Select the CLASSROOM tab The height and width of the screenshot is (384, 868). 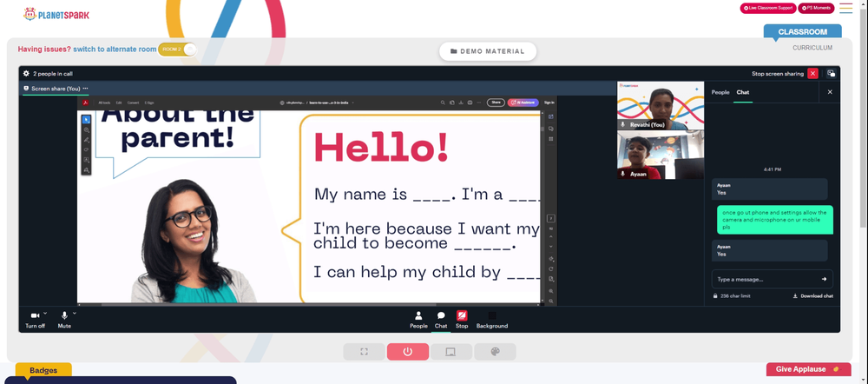802,32
